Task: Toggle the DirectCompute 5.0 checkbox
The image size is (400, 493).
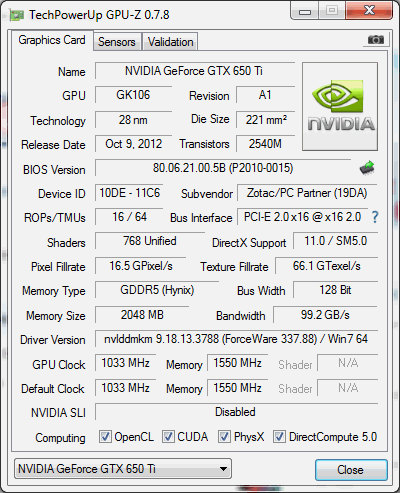Action: click(x=279, y=436)
